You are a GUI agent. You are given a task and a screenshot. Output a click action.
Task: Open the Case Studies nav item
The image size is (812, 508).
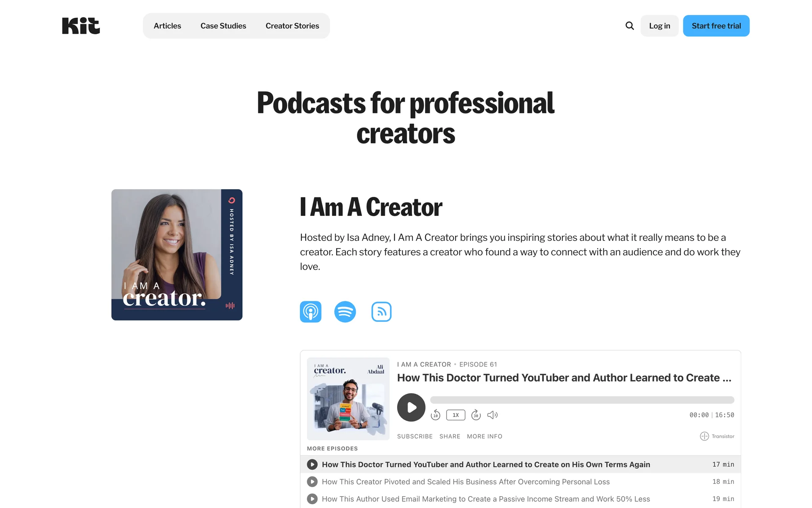coord(223,26)
